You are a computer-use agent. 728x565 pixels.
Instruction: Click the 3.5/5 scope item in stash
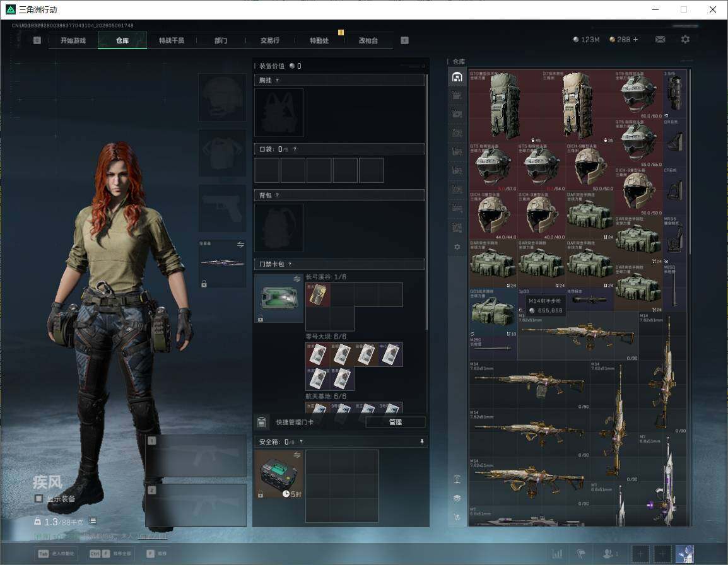(674, 94)
